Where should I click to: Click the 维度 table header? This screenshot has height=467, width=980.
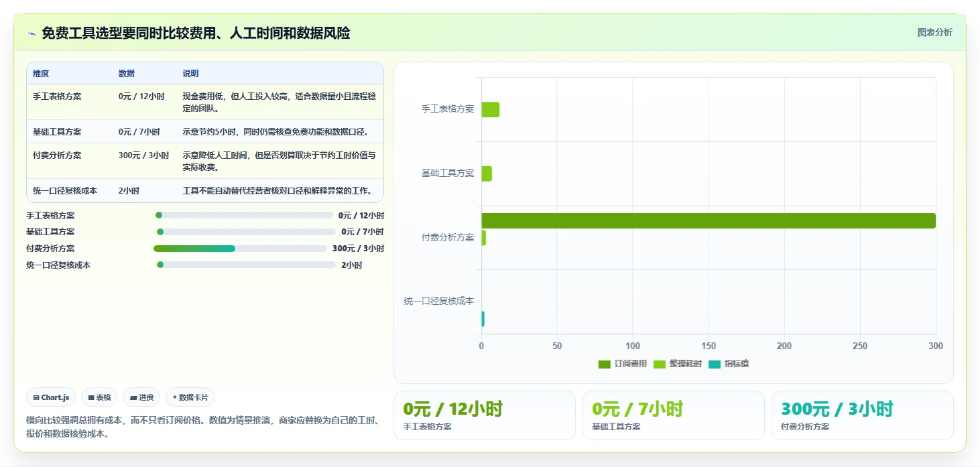pyautogui.click(x=41, y=74)
